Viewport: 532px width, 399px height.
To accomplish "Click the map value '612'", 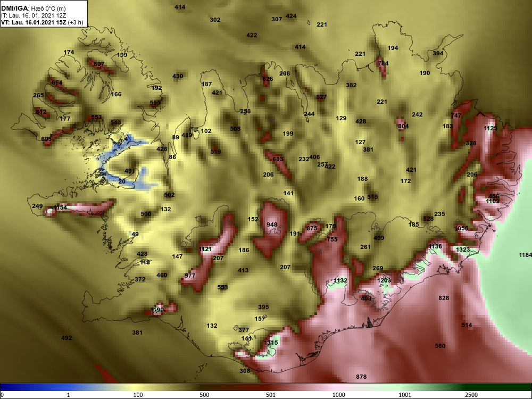I will click(41, 112).
